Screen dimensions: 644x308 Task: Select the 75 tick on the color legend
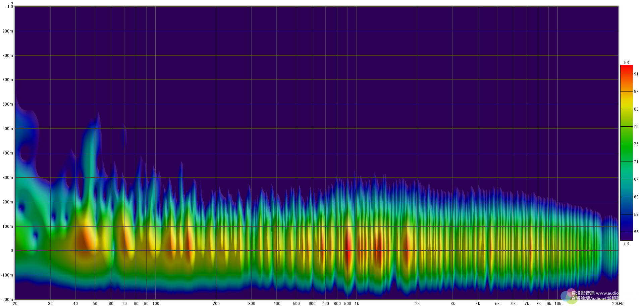636,144
